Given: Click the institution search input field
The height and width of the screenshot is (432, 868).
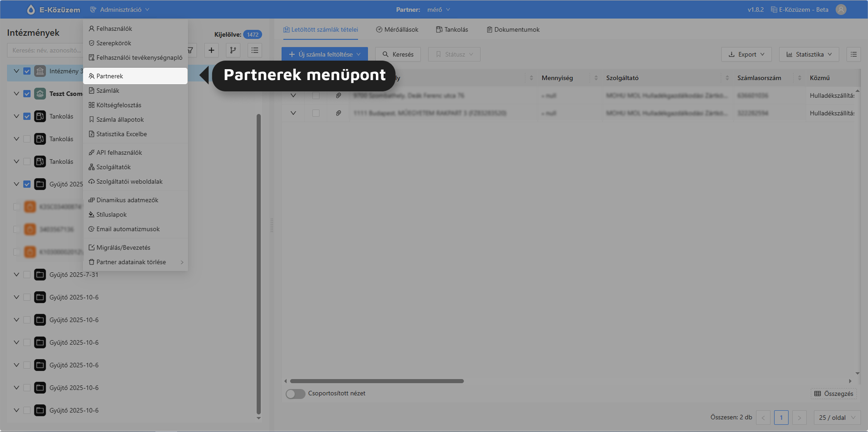Looking at the screenshot, I should pyautogui.click(x=45, y=50).
